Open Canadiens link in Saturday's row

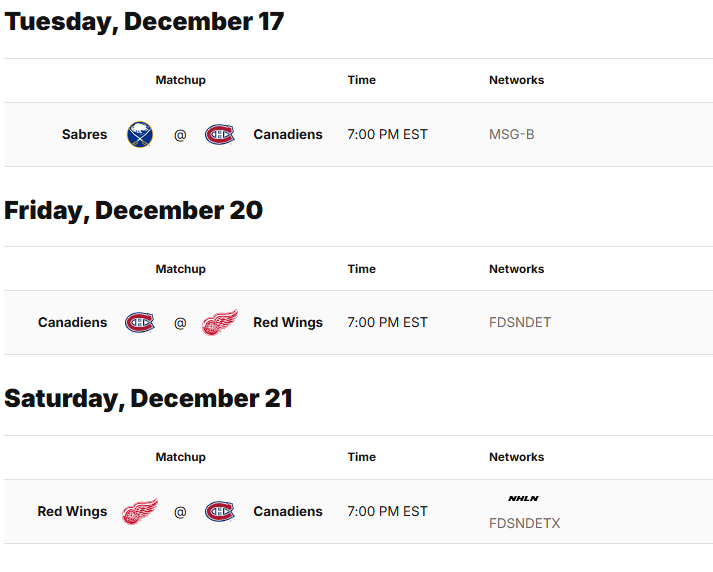click(288, 511)
